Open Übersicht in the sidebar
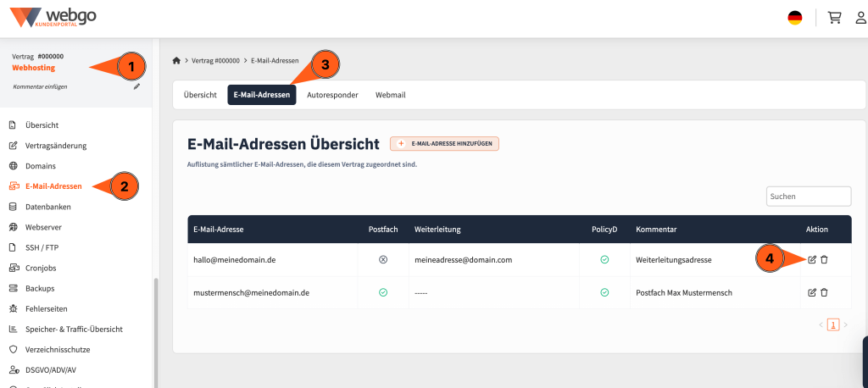Image resolution: width=868 pixels, height=388 pixels. 42,125
